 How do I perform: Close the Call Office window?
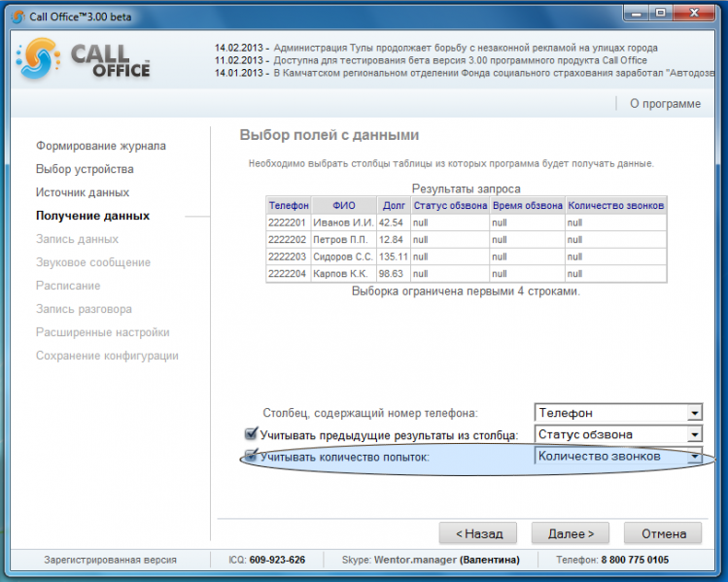694,14
